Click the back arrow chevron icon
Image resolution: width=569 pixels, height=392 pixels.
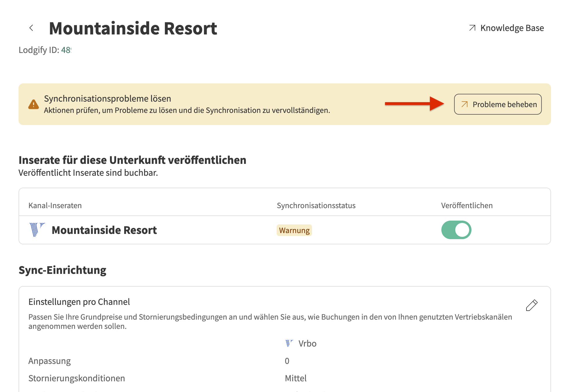[x=31, y=28]
